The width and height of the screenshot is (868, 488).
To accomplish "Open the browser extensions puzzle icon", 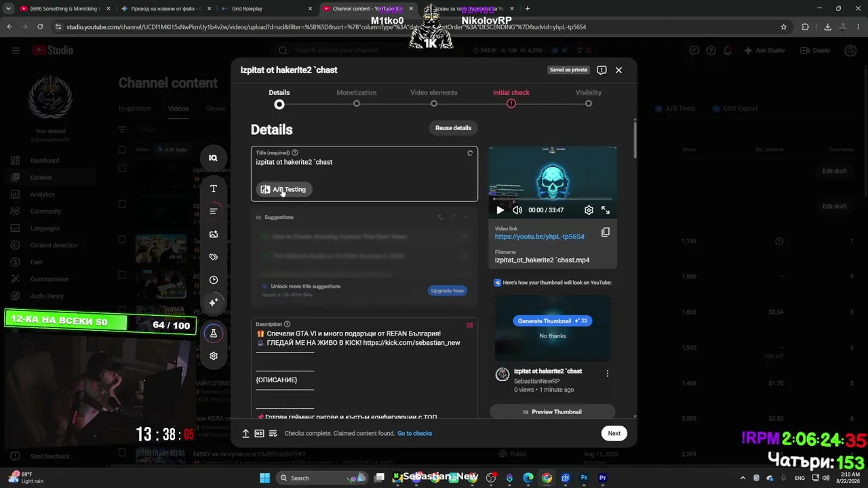I will pyautogui.click(x=805, y=27).
